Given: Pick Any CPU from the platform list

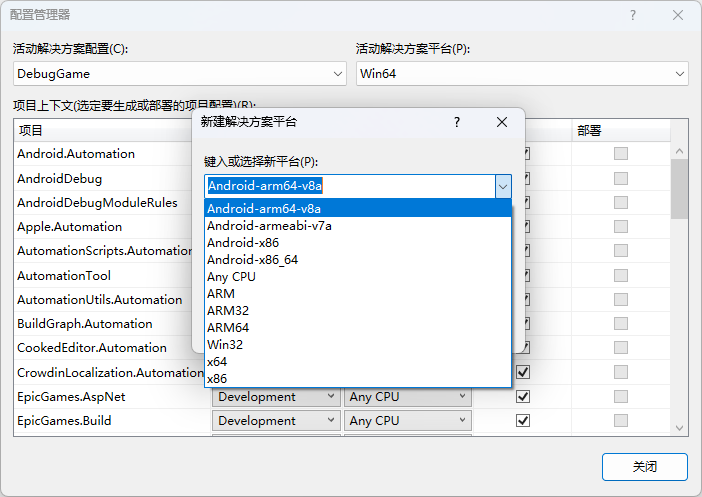Looking at the screenshot, I should [x=231, y=276].
